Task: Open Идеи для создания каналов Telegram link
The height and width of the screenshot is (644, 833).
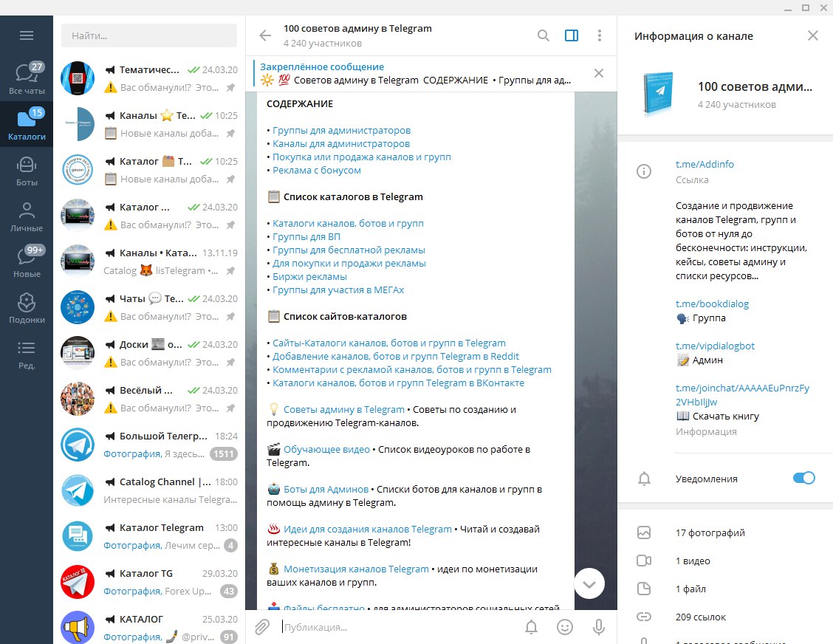Action: [x=368, y=529]
